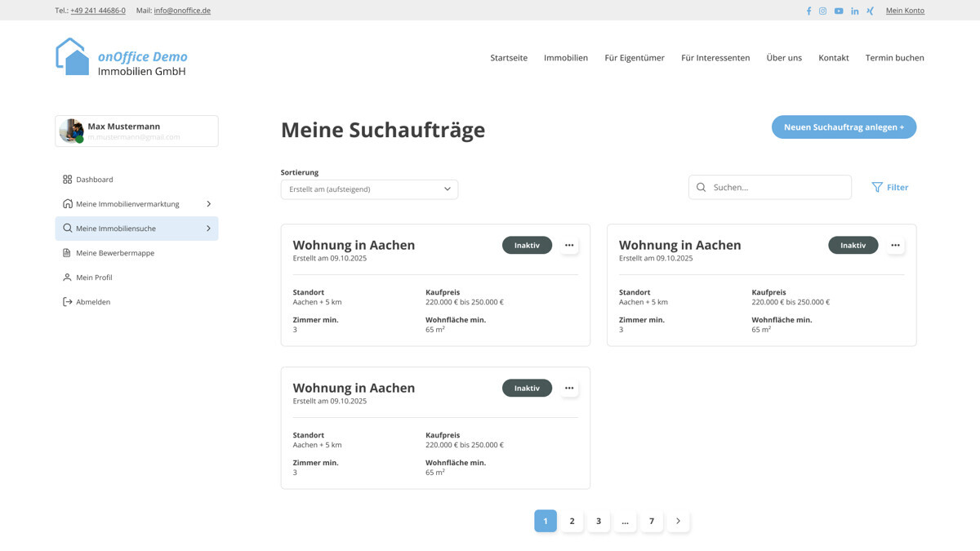Select Immobilien in the top navigation
Screen dimensions: 980x551
[x=566, y=58]
